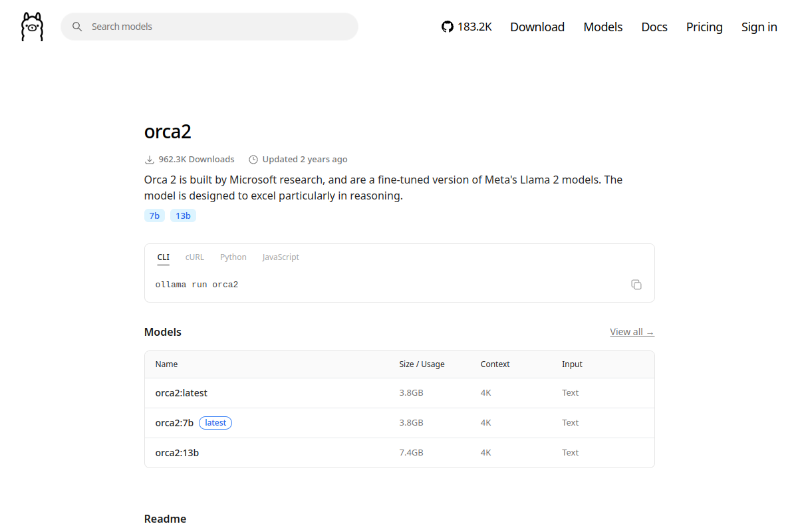Image resolution: width=798 pixels, height=532 pixels.
Task: Click the 7.4GB size cell
Action: tap(411, 453)
